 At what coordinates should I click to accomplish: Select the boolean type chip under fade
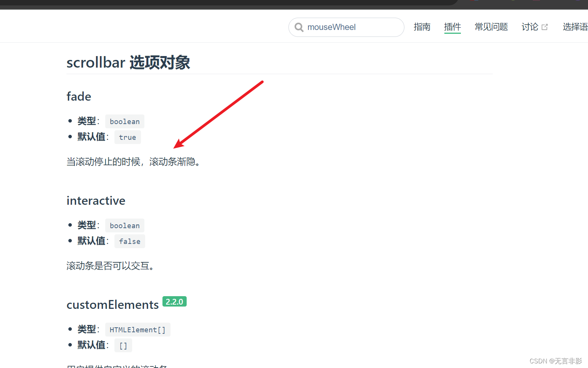(124, 121)
